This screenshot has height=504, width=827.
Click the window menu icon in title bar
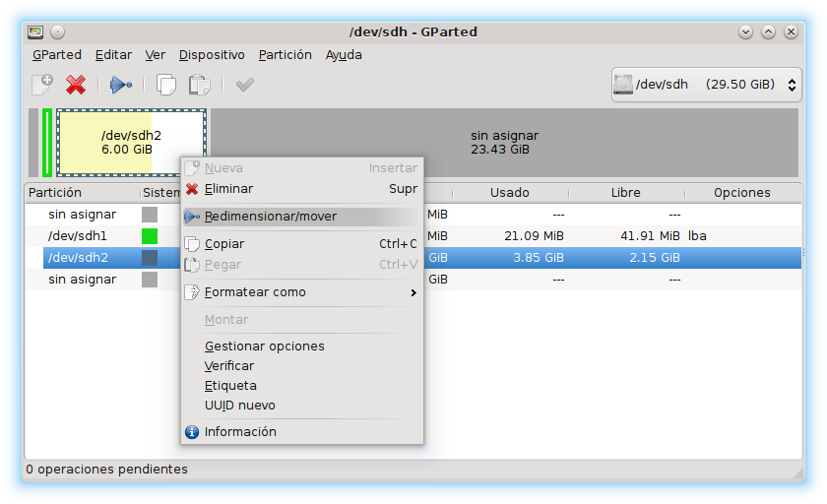[35, 32]
